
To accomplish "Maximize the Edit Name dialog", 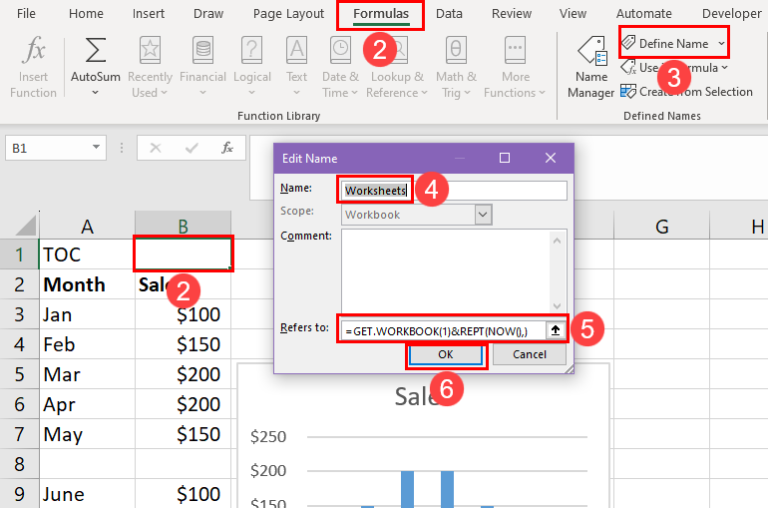I will pos(504,158).
